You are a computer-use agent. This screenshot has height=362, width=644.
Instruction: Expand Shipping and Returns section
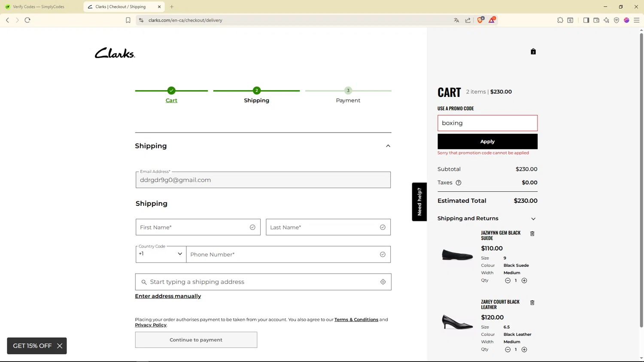click(487, 219)
